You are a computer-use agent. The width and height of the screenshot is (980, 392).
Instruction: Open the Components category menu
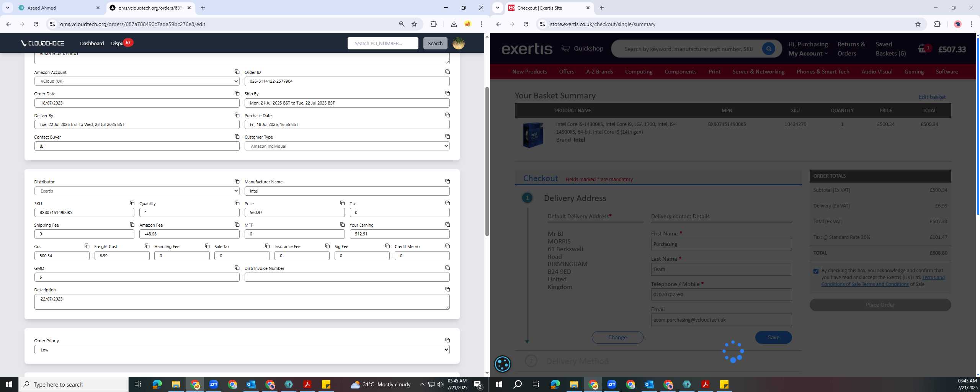coord(680,72)
